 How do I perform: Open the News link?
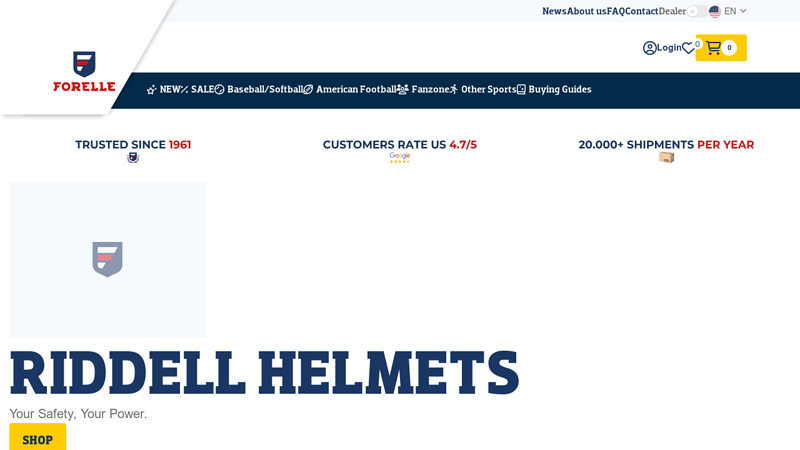tap(554, 11)
